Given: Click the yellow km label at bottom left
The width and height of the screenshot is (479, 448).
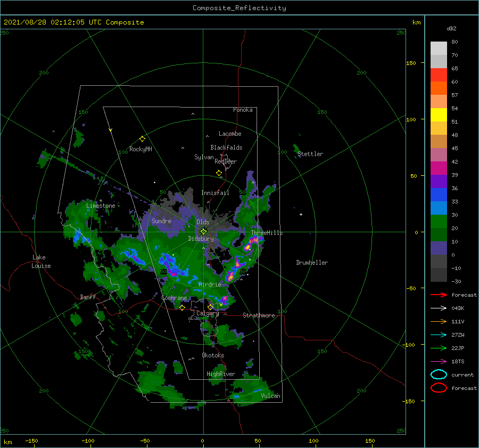Looking at the screenshot, I should (x=8, y=442).
